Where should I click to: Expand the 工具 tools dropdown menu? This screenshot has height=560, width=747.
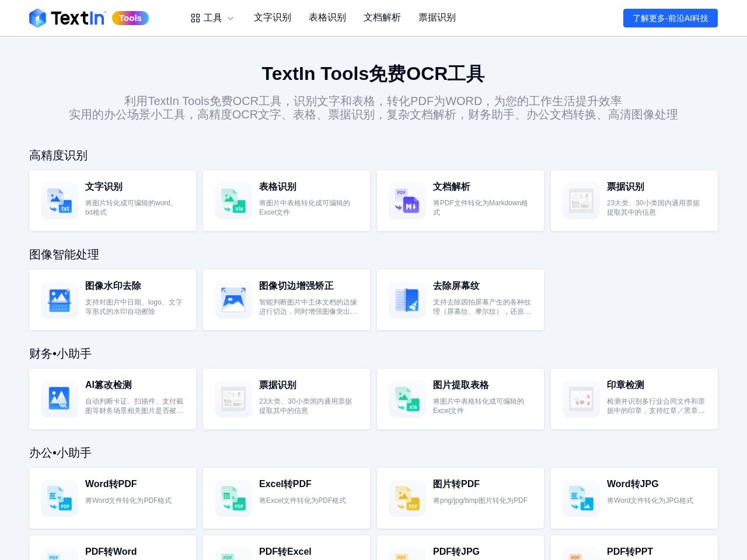pos(212,18)
